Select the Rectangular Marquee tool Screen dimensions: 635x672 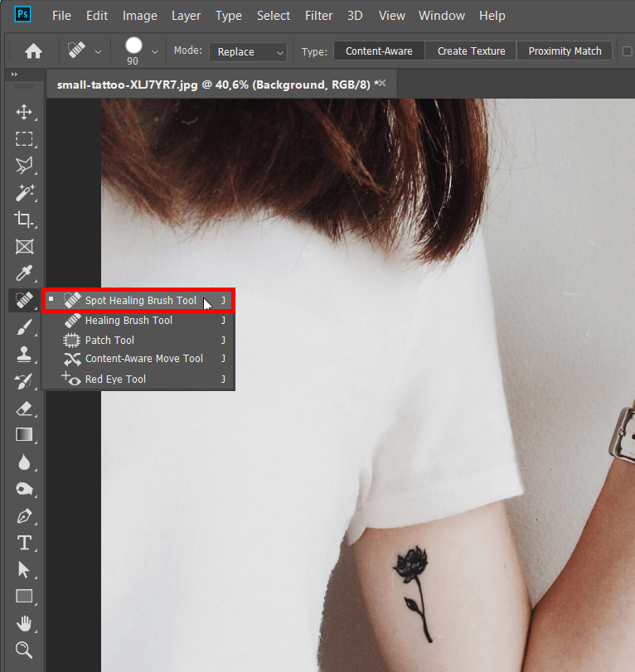pyautogui.click(x=24, y=139)
